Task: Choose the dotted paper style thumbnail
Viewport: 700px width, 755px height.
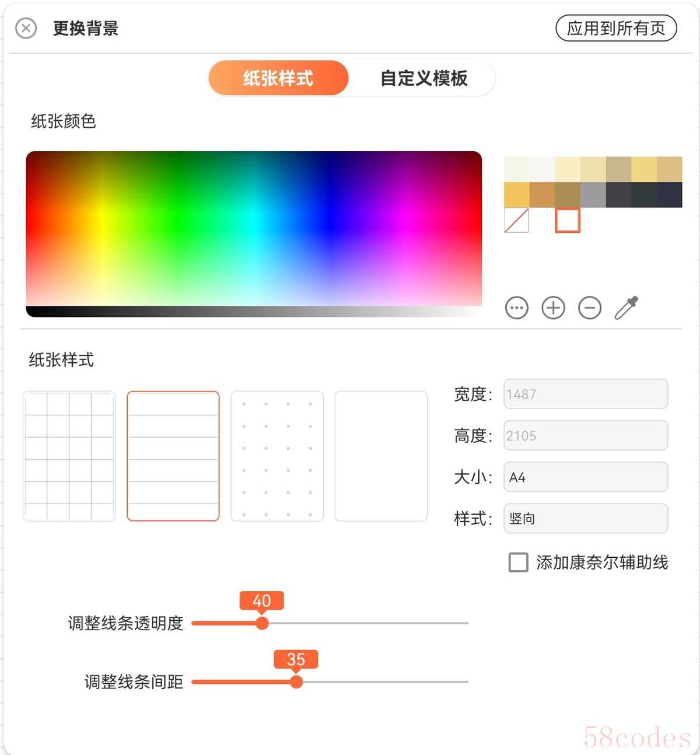Action: point(277,456)
